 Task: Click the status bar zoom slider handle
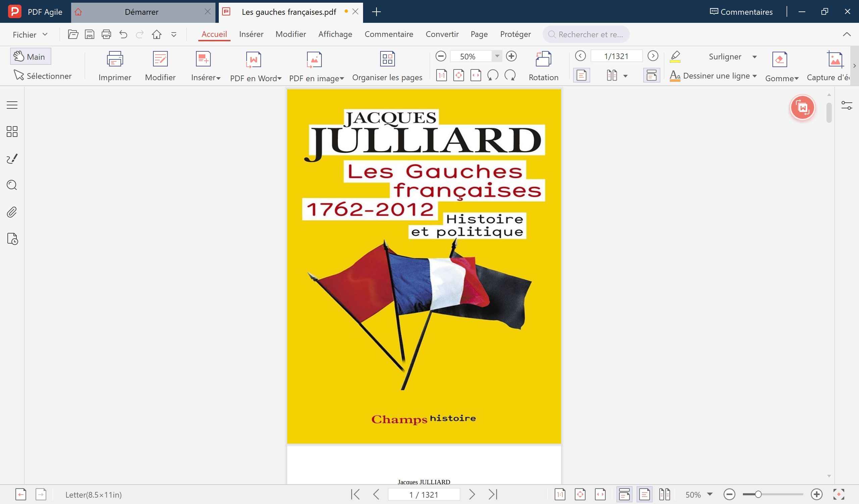click(758, 494)
